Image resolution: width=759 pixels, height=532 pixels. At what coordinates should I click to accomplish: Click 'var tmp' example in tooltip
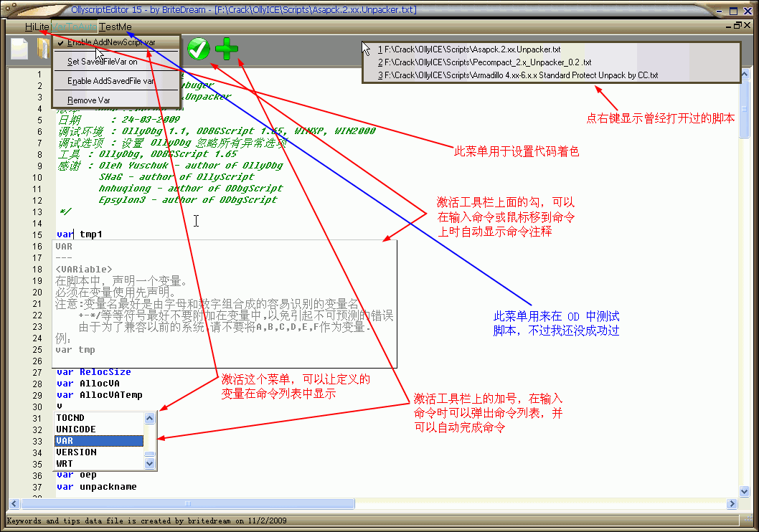(x=75, y=350)
